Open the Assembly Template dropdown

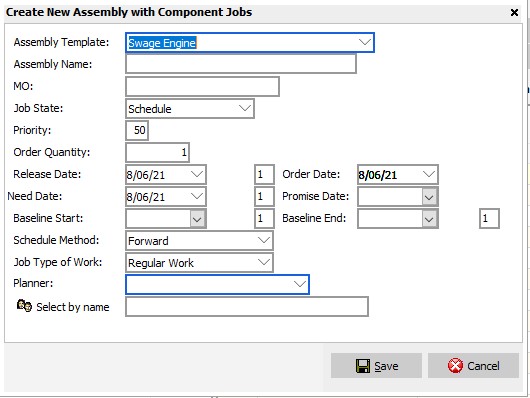click(364, 42)
